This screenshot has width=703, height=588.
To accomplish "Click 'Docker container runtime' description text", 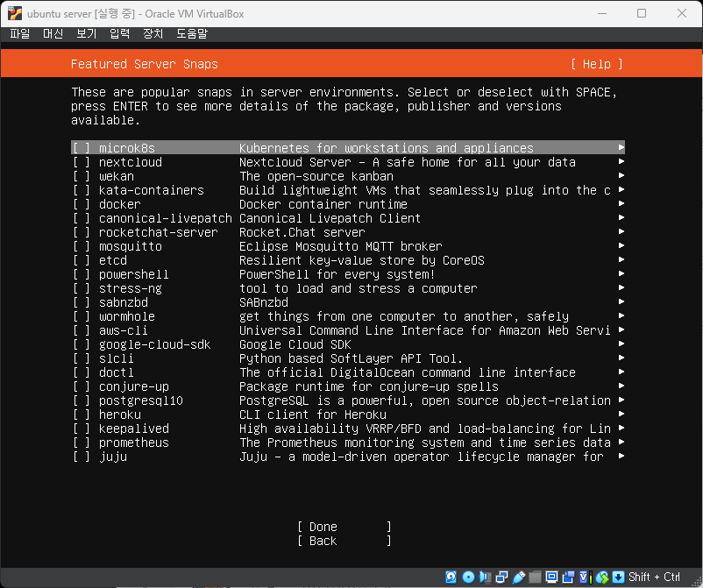I will (323, 204).
